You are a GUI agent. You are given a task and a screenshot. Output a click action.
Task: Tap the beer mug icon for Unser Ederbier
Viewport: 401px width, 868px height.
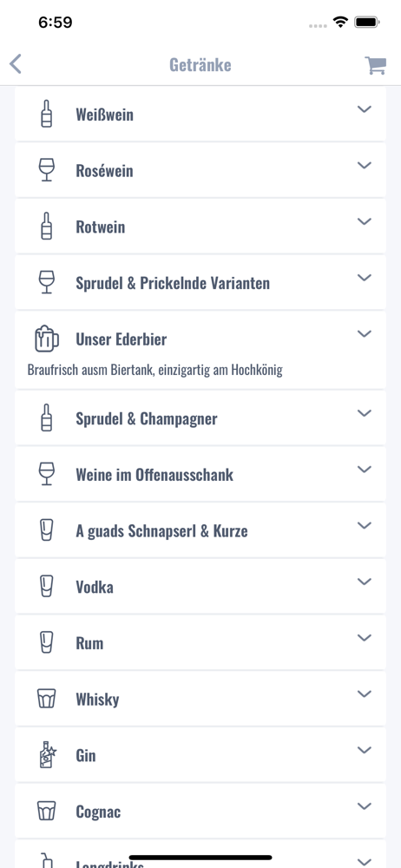pos(47,339)
